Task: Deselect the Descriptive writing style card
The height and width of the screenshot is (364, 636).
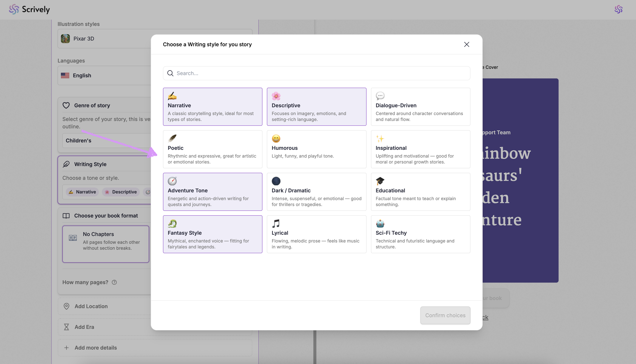Action: pyautogui.click(x=316, y=107)
